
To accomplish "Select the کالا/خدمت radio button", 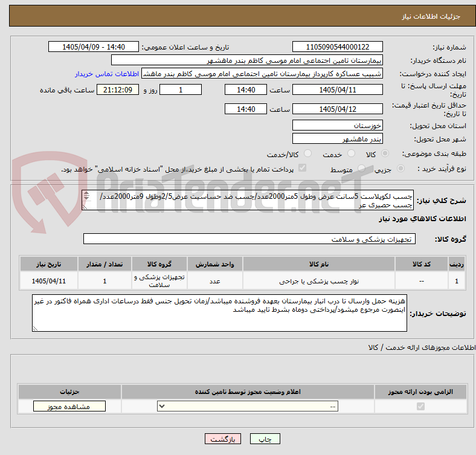I will click(x=308, y=153).
